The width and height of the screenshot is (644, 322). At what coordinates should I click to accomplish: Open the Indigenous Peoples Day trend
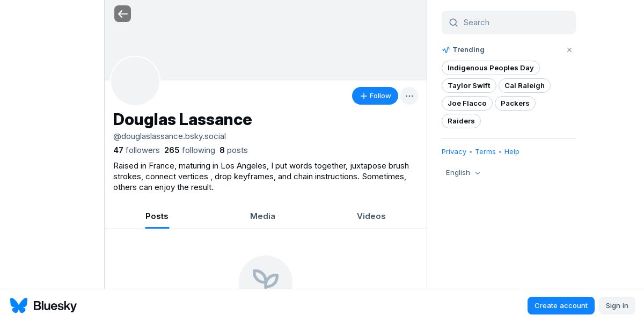click(491, 68)
